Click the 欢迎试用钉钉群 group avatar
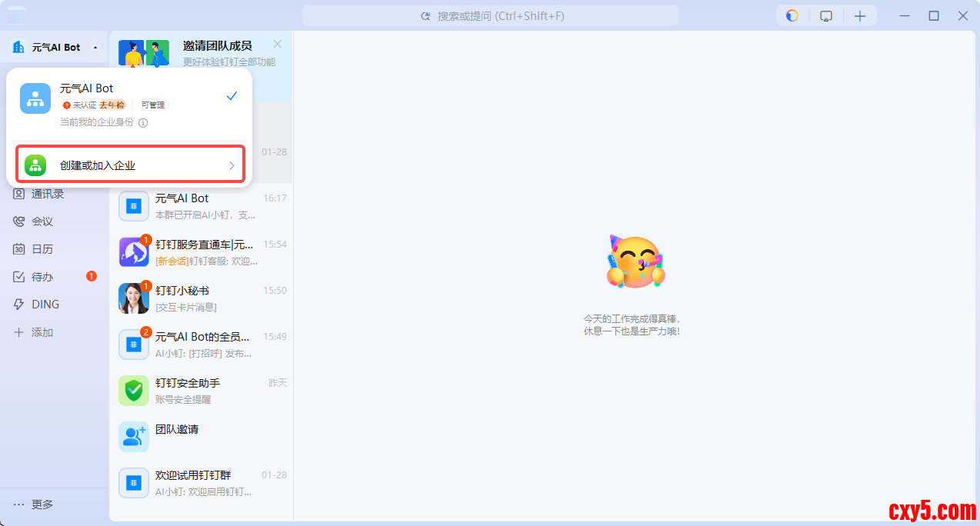This screenshot has width=980, height=526. click(134, 483)
